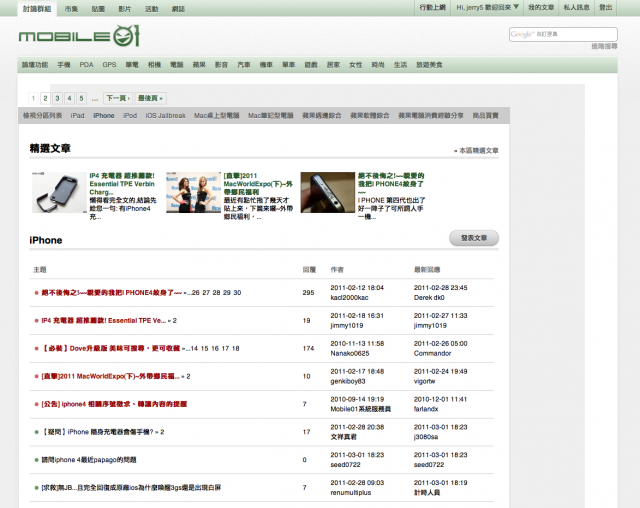Open featured article 'IP4 充電器 Essential TPE Verbin'
This screenshot has width=640, height=508.
point(122,184)
